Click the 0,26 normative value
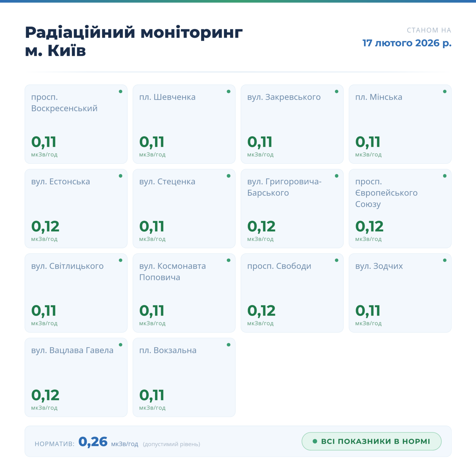The image size is (476, 476). tap(93, 442)
